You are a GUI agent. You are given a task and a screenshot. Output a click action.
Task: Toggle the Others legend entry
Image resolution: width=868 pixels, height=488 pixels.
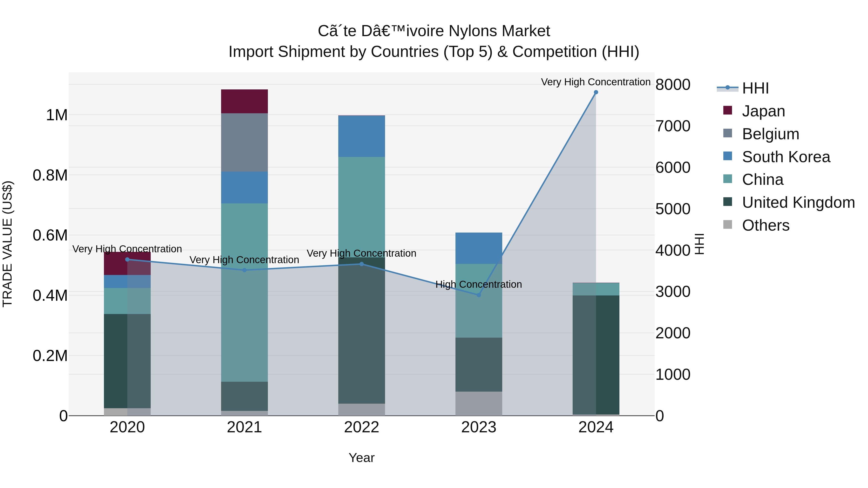tap(756, 225)
